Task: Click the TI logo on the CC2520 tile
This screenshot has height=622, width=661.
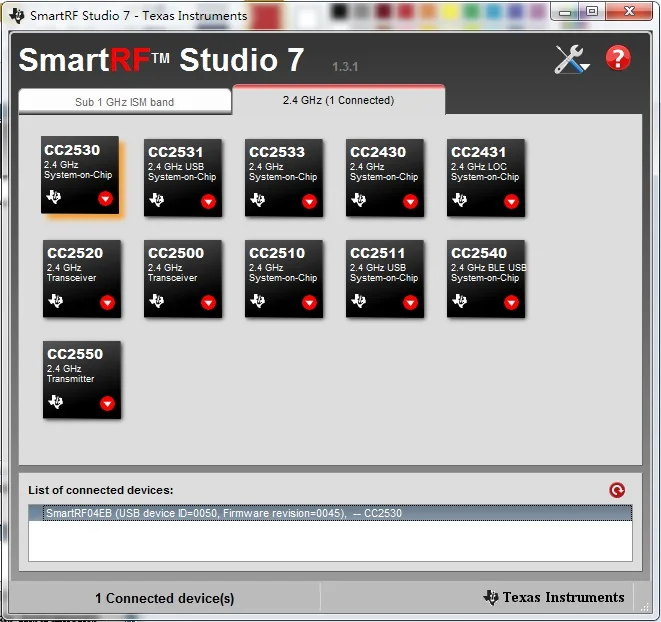Action: click(56, 301)
